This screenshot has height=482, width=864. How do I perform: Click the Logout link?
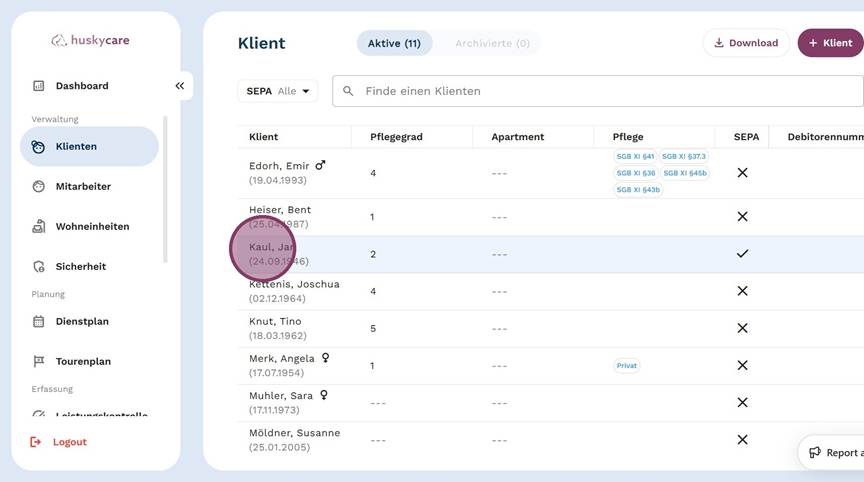pyautogui.click(x=59, y=442)
